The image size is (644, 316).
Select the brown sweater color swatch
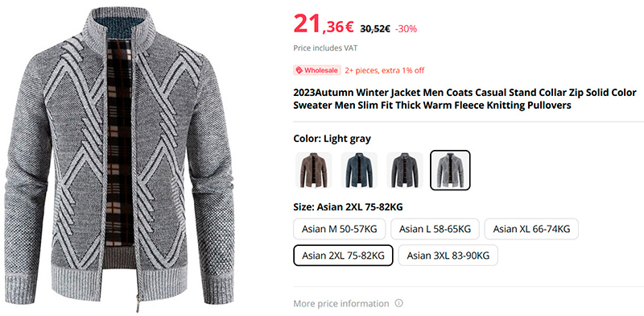click(x=314, y=170)
